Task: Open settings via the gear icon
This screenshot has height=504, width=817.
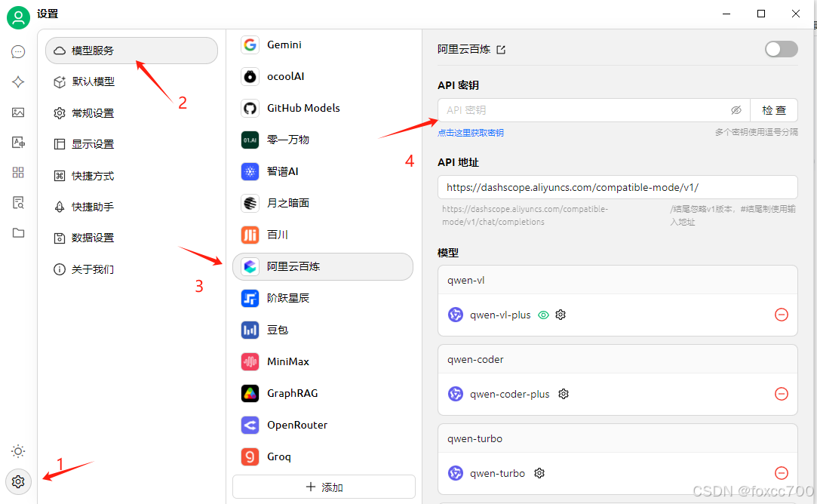Action: click(18, 481)
